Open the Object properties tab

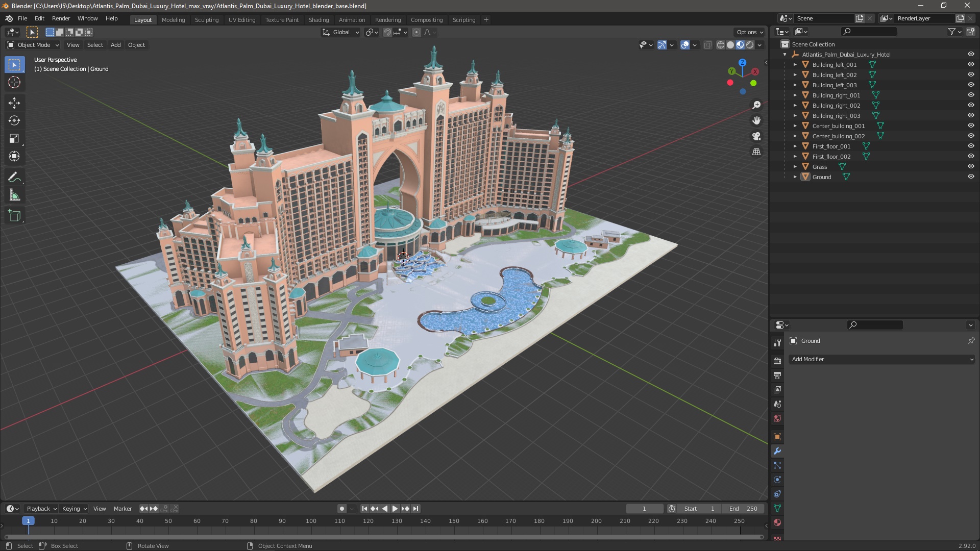click(777, 437)
